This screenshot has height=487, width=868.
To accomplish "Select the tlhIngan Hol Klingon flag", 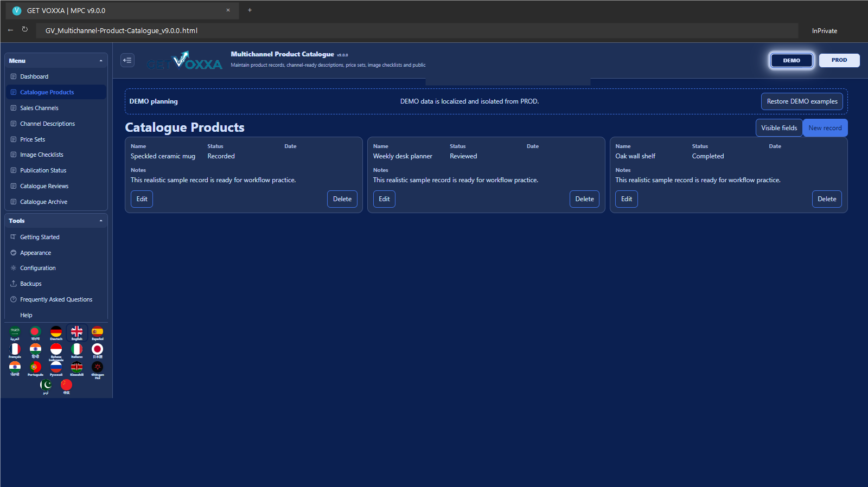I will pos(97,370).
